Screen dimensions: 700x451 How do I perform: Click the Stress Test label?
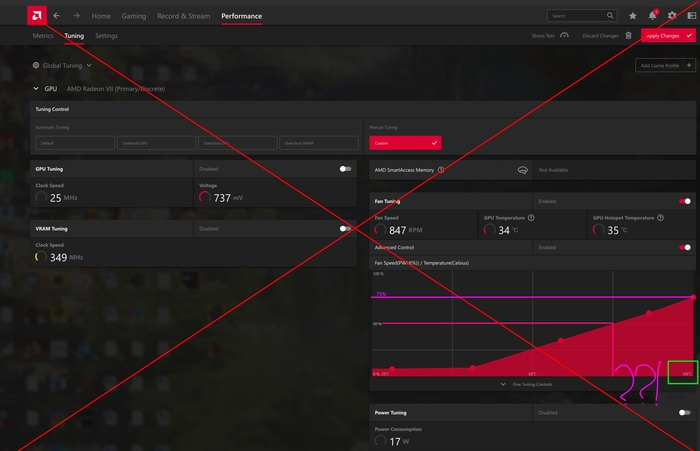tap(543, 35)
